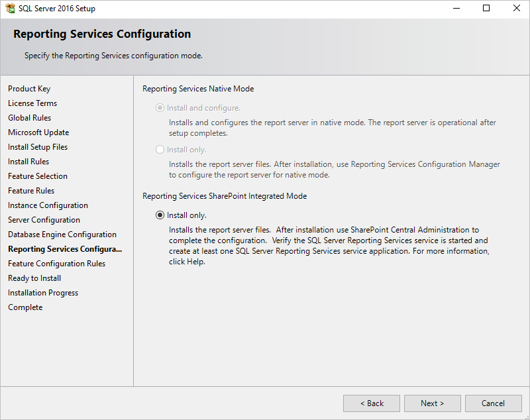The image size is (530, 420).
Task: Go to License Terms step
Action: [x=32, y=103]
